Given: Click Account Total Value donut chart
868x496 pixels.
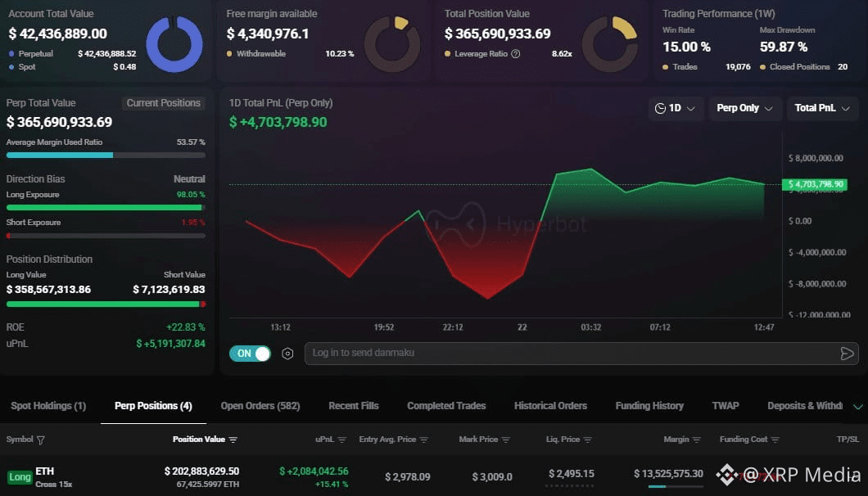Looking at the screenshot, I should coord(174,43).
